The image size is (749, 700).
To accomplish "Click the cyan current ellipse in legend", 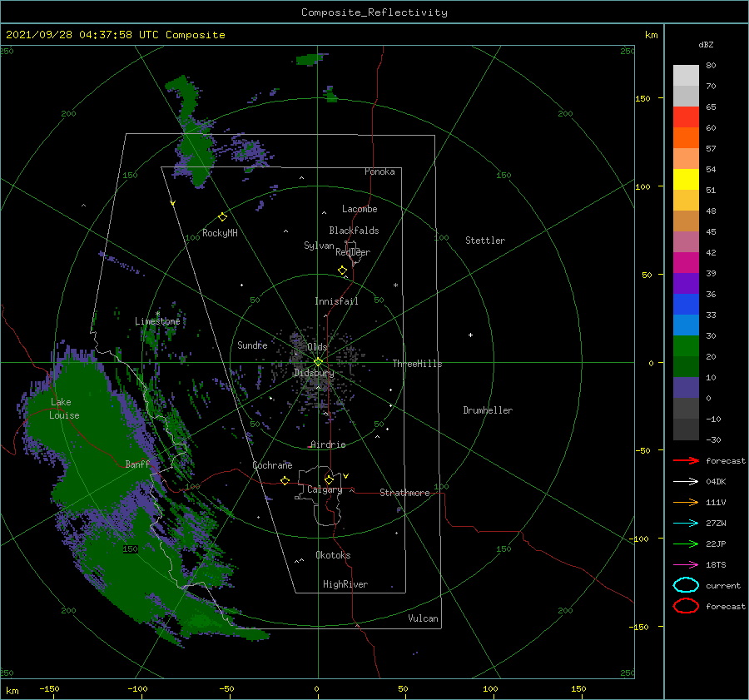I will click(686, 585).
